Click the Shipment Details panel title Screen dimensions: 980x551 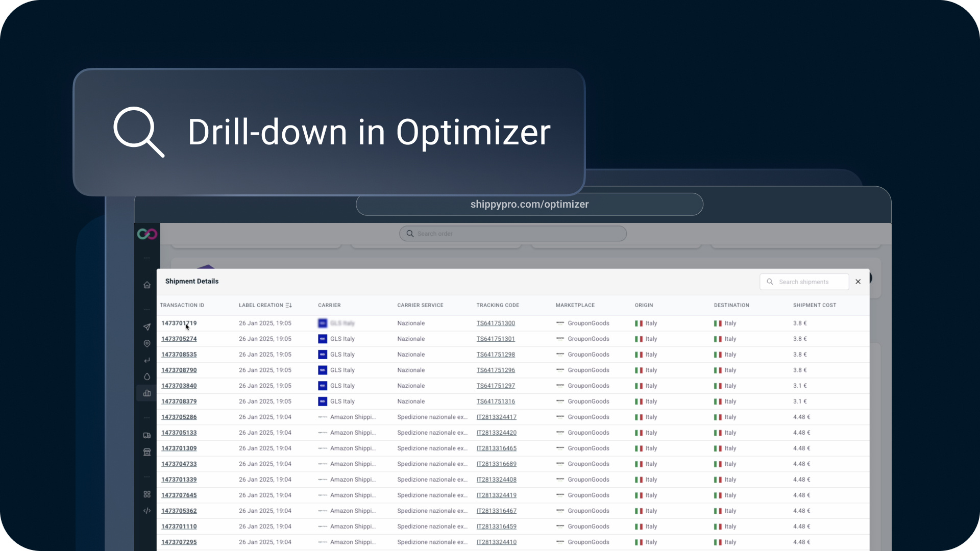[x=192, y=281]
